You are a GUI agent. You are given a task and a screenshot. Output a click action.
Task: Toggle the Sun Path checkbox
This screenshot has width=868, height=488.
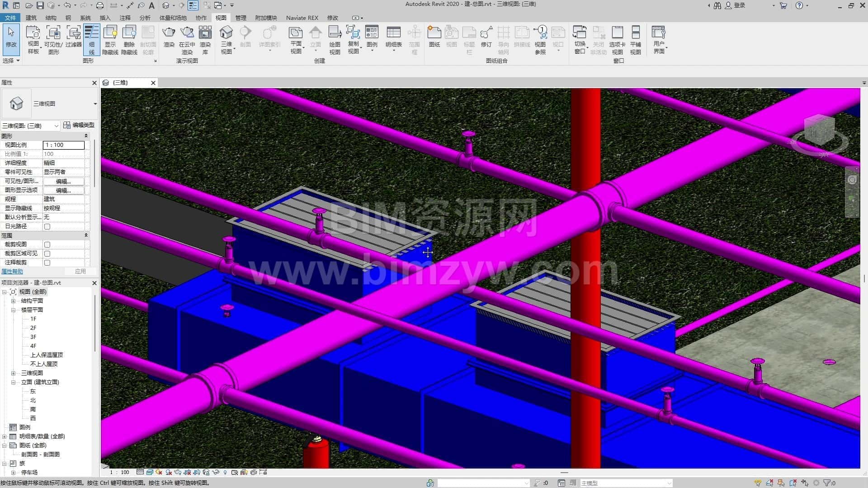tap(47, 226)
